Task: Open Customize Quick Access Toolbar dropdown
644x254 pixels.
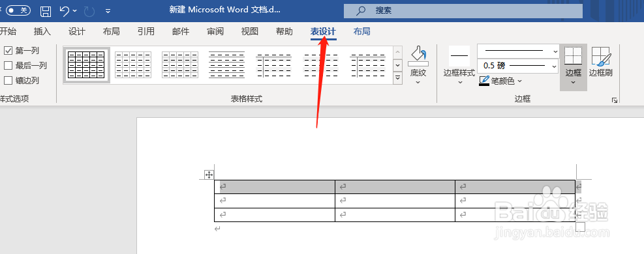Action: pyautogui.click(x=108, y=11)
